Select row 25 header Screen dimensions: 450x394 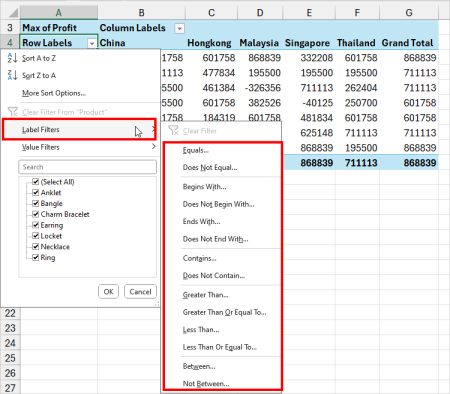(10, 358)
